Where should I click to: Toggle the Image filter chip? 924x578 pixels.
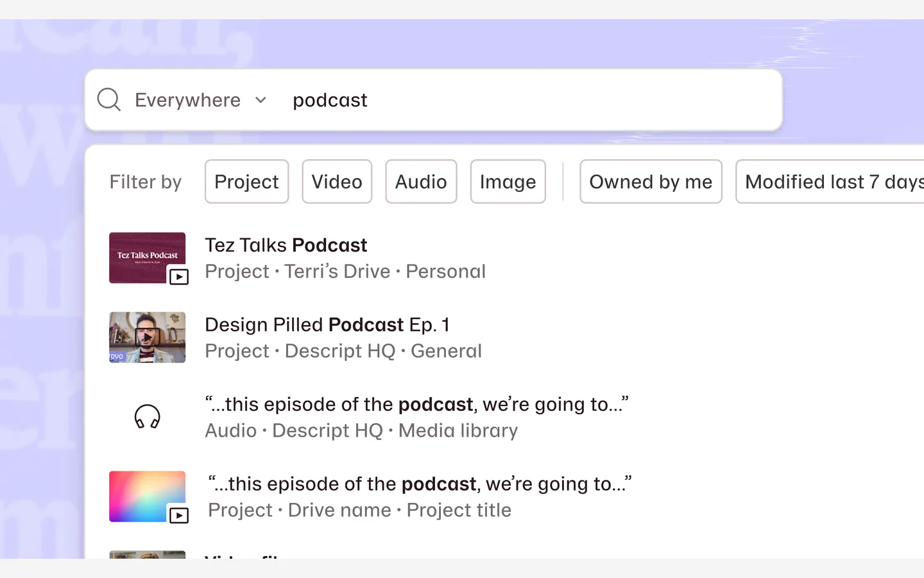click(508, 182)
